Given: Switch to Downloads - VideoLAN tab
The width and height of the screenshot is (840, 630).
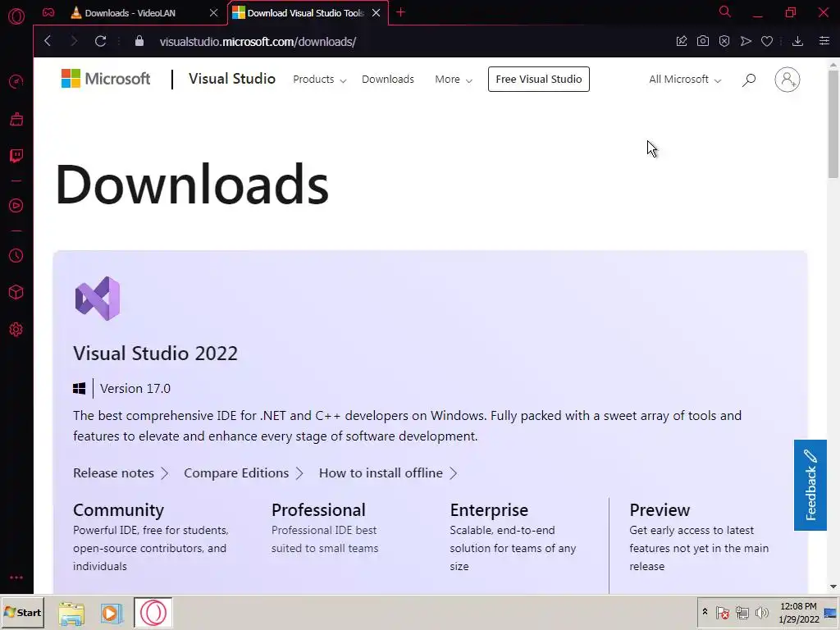Looking at the screenshot, I should click(130, 13).
